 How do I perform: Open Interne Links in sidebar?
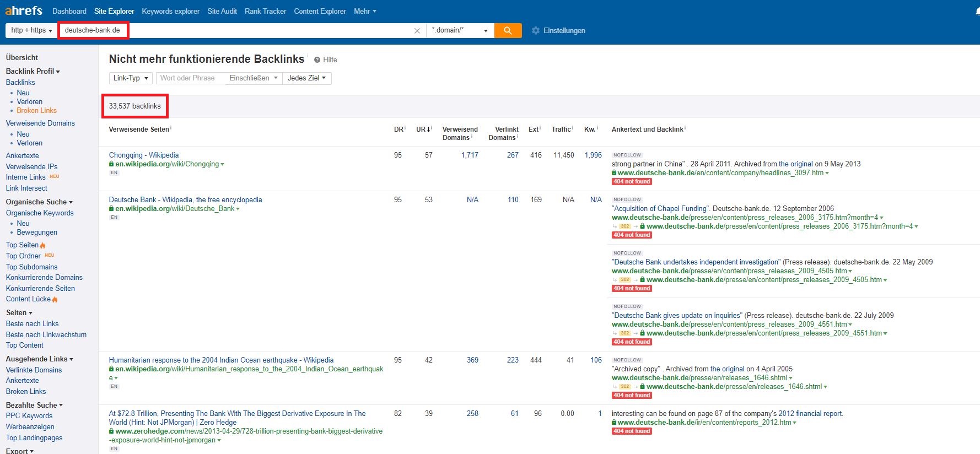(x=26, y=177)
